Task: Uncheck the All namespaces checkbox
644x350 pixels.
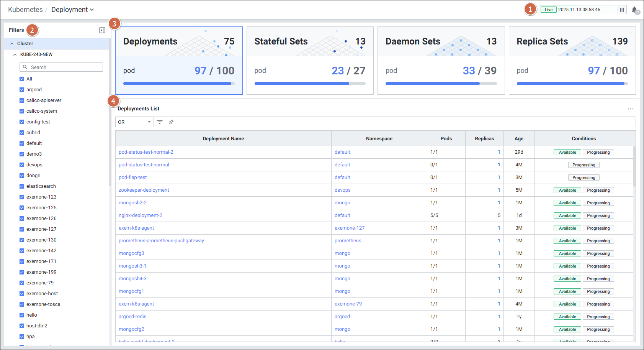Action: pos(22,79)
